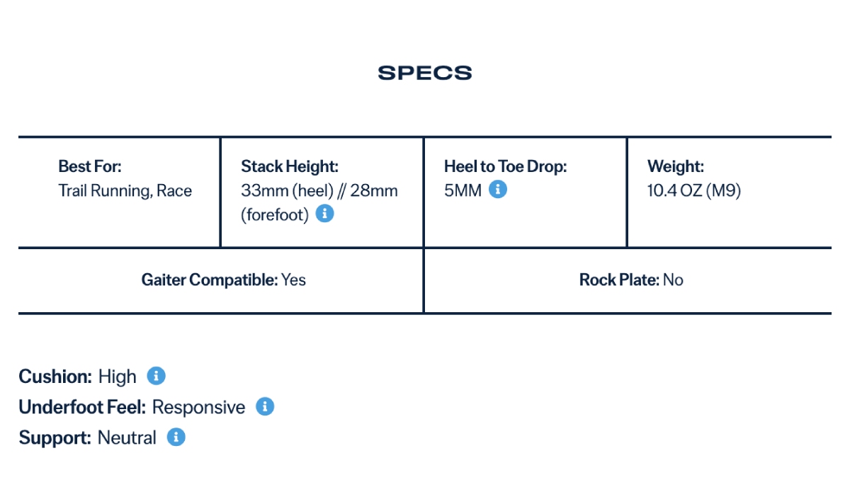The height and width of the screenshot is (504, 850).
Task: Click the "Responsive" value text
Action: pyautogui.click(x=198, y=408)
